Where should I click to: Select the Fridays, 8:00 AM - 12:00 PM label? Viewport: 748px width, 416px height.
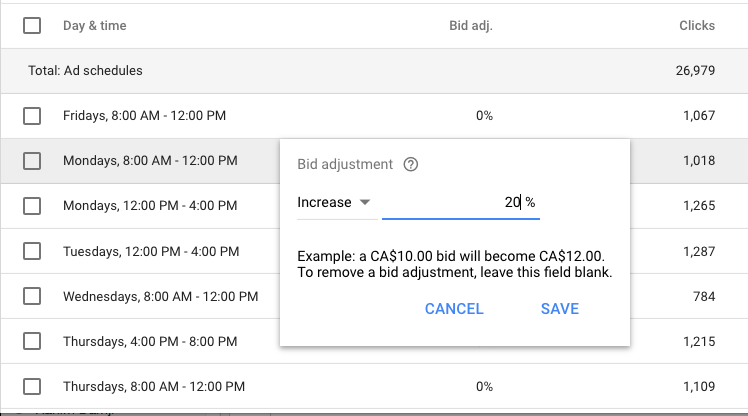point(145,115)
